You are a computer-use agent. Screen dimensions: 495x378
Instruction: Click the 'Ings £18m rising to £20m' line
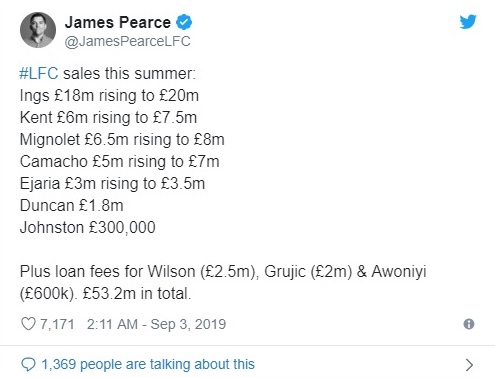[x=109, y=96]
